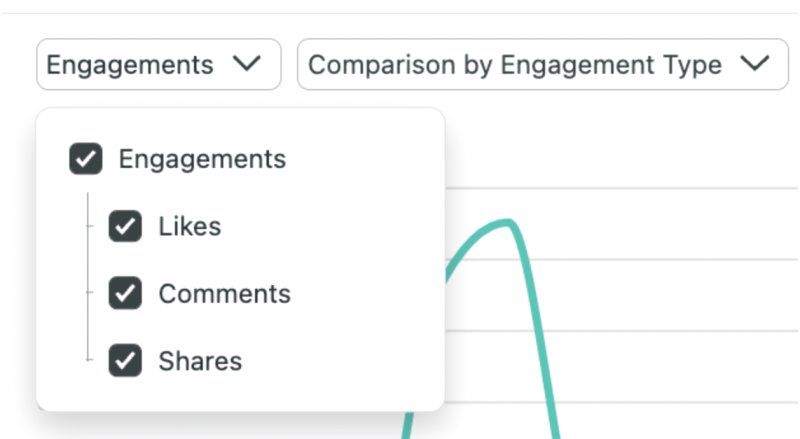Disable the Shares checkbox
800x439 pixels.
[125, 360]
